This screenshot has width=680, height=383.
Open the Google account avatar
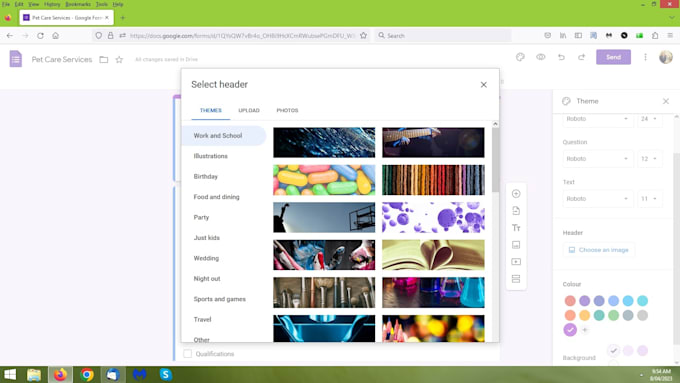[666, 57]
